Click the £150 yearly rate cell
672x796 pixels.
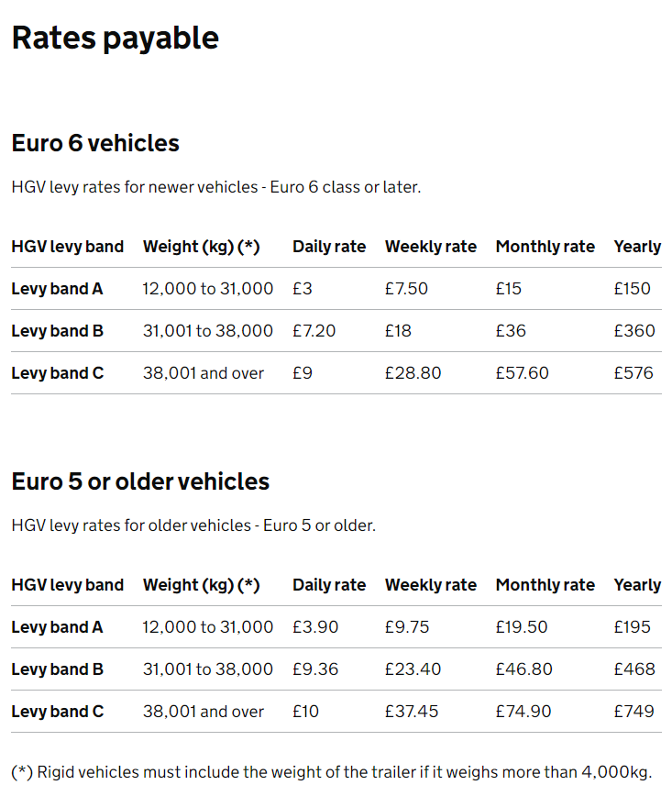pyautogui.click(x=632, y=289)
